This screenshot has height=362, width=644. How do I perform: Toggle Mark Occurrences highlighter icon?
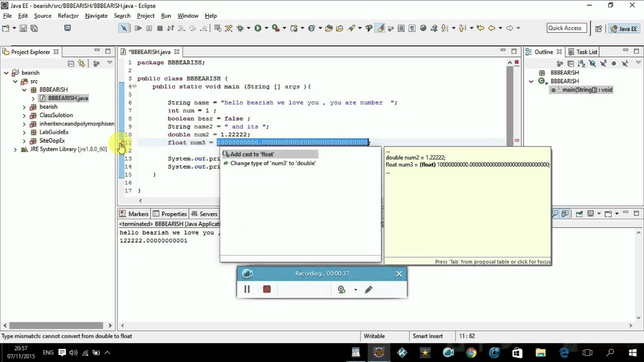[380, 28]
